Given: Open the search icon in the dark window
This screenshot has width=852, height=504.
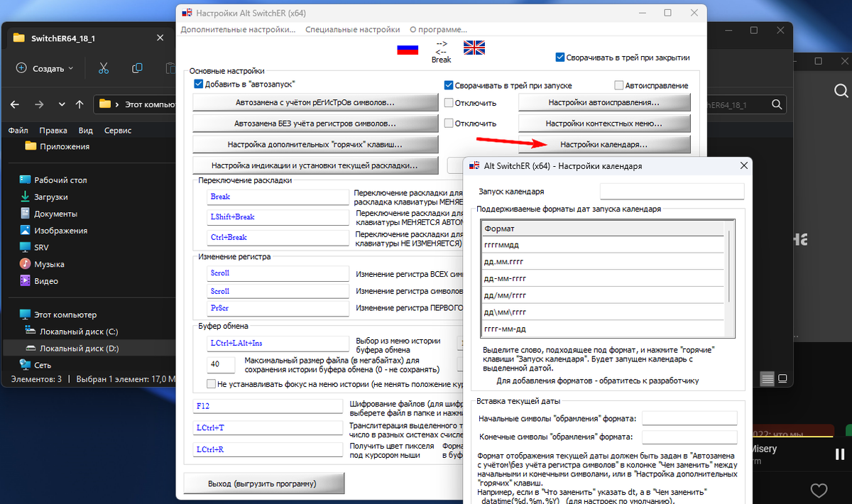Looking at the screenshot, I should coord(841,90).
